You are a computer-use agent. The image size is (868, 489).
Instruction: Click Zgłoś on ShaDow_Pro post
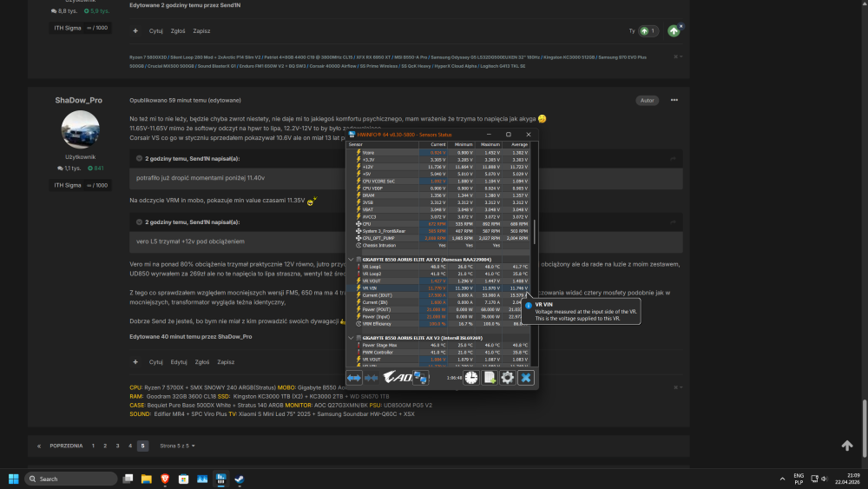tap(202, 362)
